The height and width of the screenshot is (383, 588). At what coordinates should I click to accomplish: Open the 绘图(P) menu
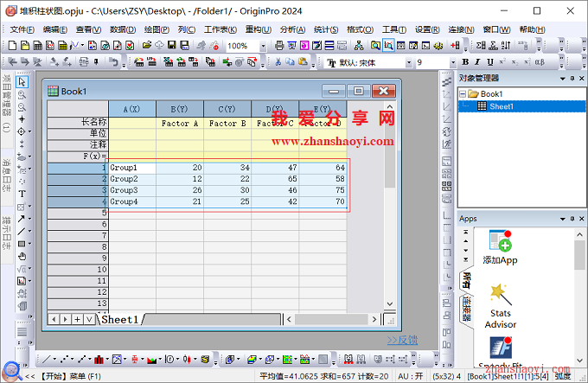157,29
